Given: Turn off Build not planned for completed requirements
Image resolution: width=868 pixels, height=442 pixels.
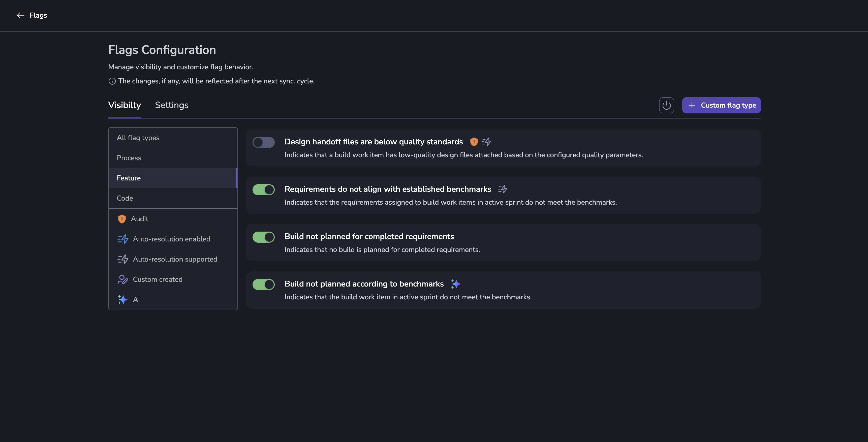Looking at the screenshot, I should (264, 237).
